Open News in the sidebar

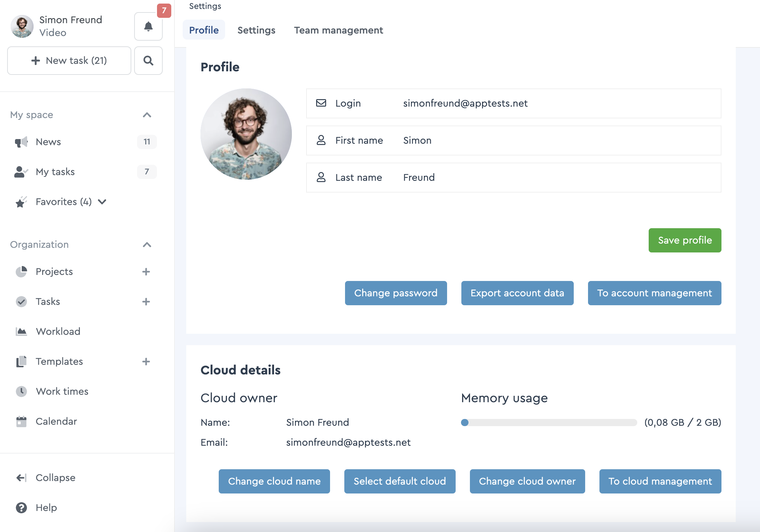coord(49,142)
